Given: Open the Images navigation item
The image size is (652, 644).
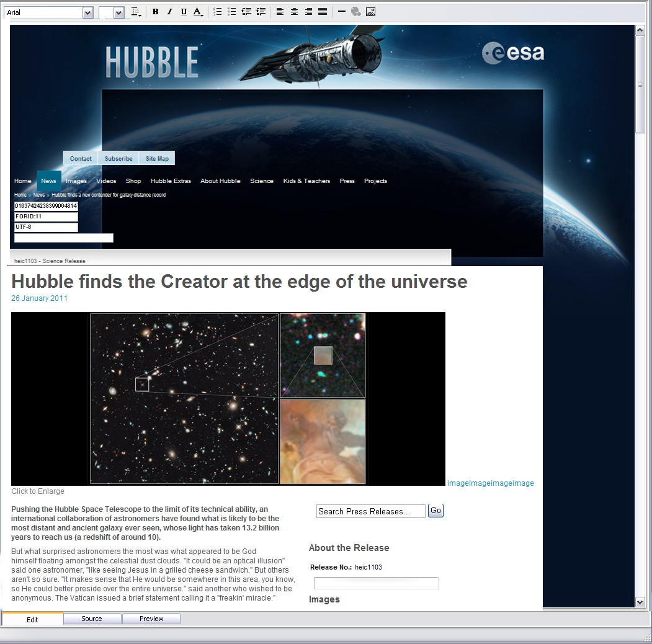Looking at the screenshot, I should [76, 181].
